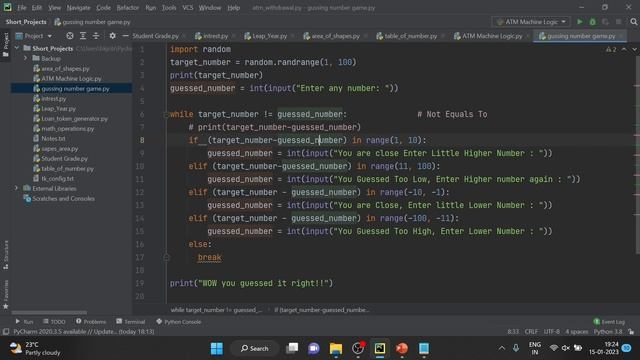Viewport: 640px width, 360px height.
Task: Open Search Everywhere magnifier icon
Action: [633, 22]
